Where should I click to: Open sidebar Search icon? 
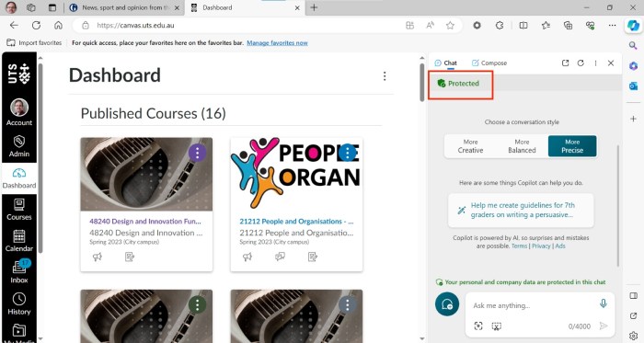pyautogui.click(x=633, y=46)
